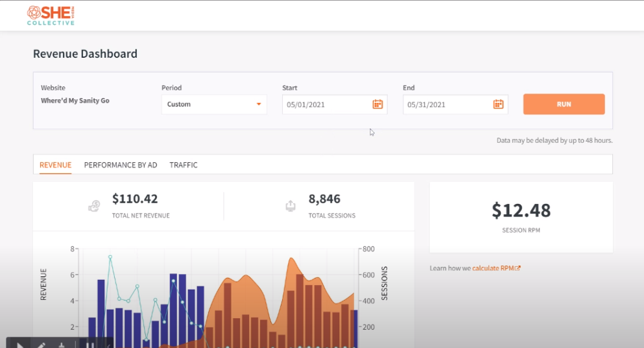Switch to the PERFORMANCE BY AD tab

pyautogui.click(x=121, y=165)
